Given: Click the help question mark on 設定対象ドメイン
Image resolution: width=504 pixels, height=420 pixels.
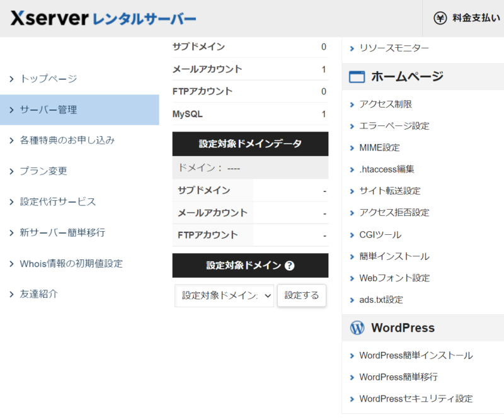Looking at the screenshot, I should coord(289,266).
